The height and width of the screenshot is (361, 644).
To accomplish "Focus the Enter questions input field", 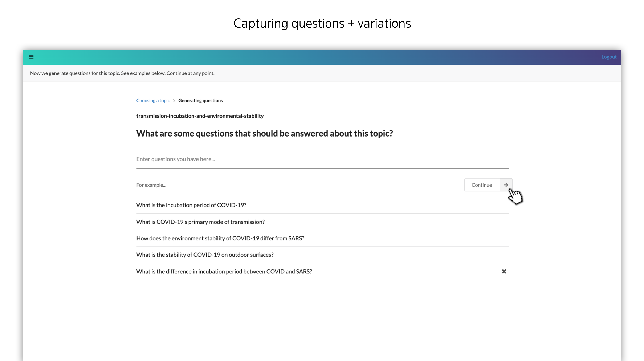I will (x=322, y=159).
